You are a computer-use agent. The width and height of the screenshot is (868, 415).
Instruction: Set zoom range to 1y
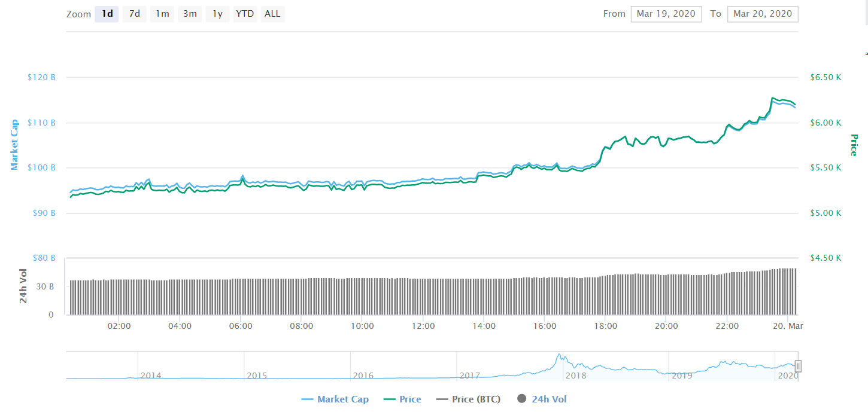click(217, 14)
